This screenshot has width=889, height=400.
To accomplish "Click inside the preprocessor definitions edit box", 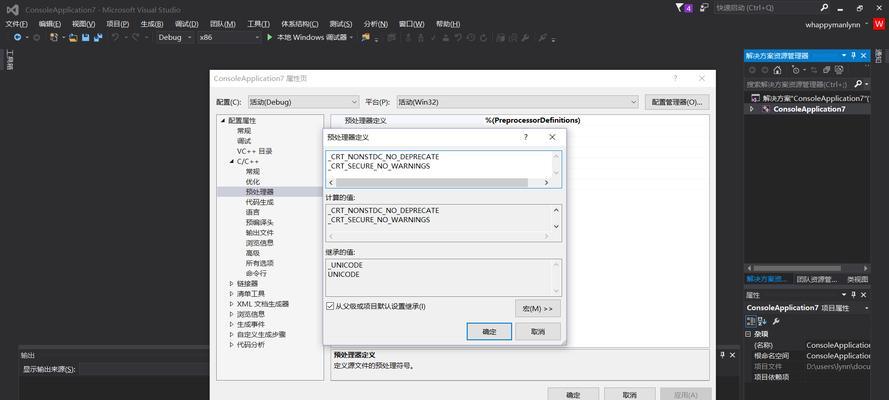I will [439, 164].
